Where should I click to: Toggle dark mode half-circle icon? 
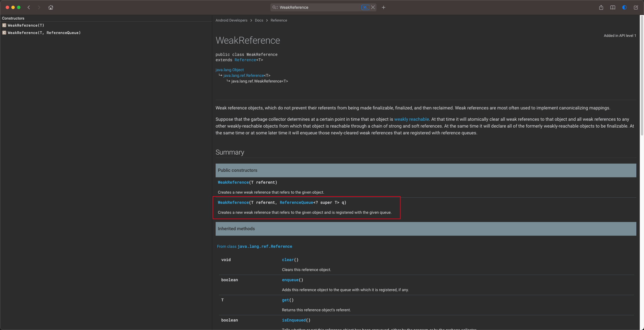pos(624,7)
